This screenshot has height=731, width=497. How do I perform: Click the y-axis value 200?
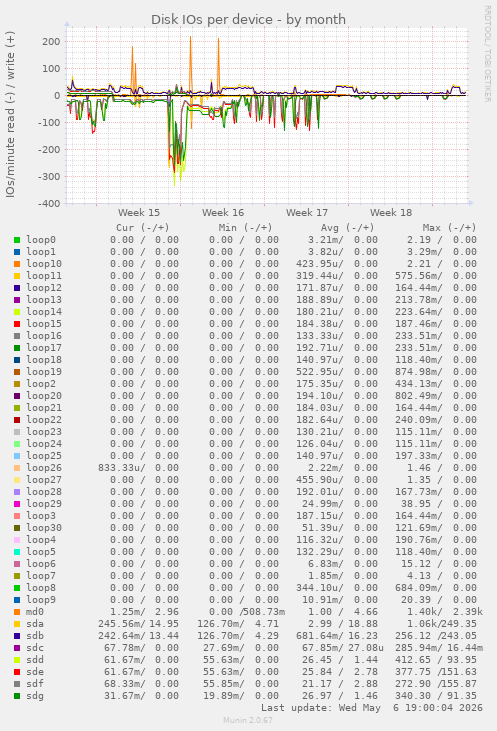click(x=51, y=41)
